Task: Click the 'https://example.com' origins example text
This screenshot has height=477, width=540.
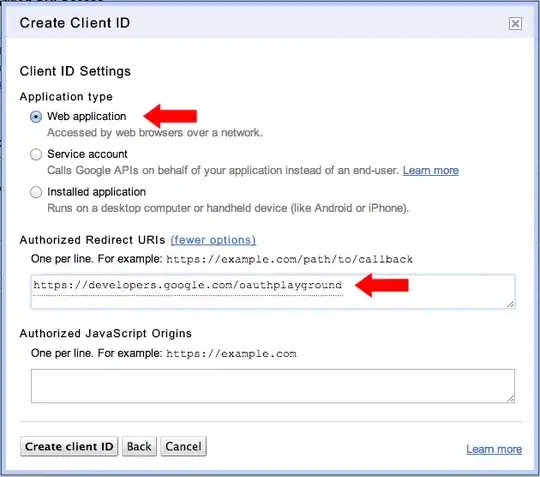Action: click(231, 354)
